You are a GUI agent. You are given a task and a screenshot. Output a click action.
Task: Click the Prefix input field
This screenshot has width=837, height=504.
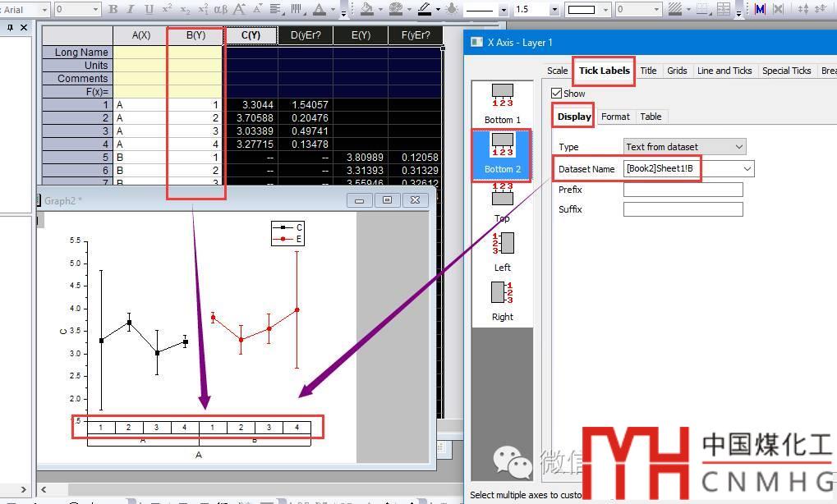pyautogui.click(x=683, y=190)
